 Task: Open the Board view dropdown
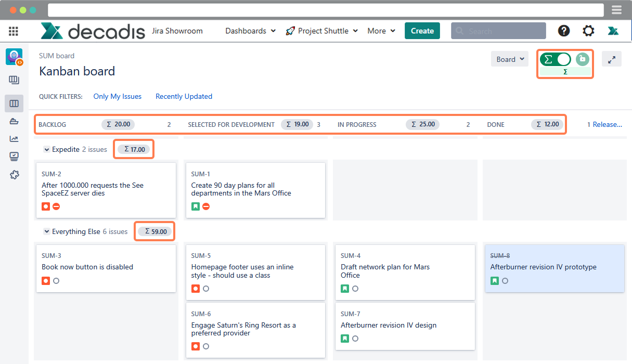pos(509,59)
